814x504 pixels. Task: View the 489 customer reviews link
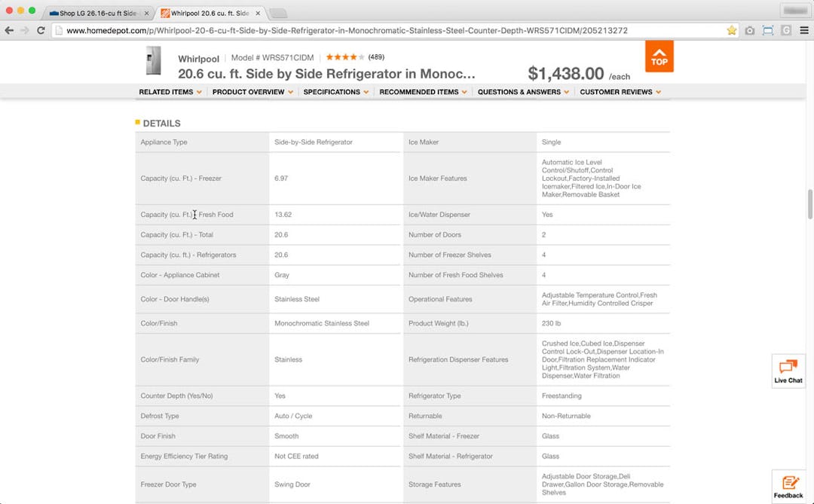click(369, 57)
